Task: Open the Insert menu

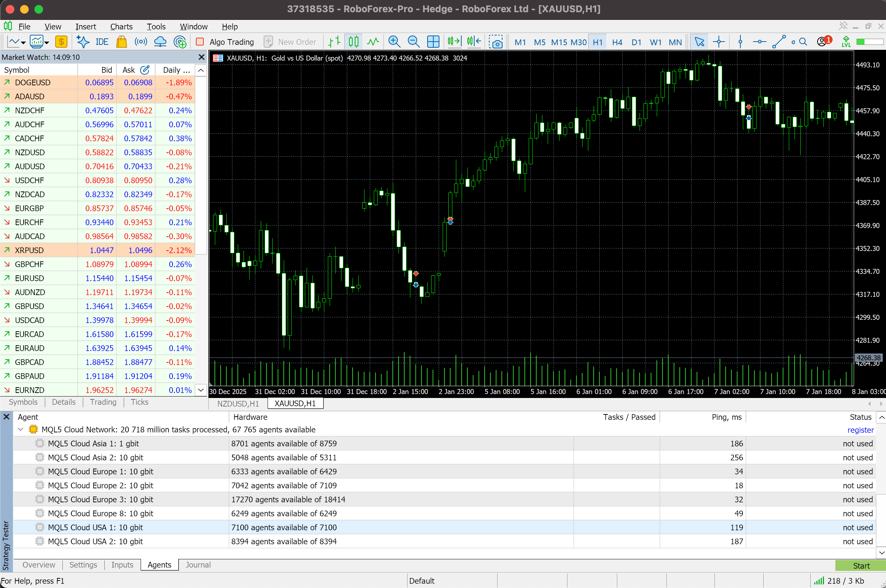Action: [x=85, y=27]
